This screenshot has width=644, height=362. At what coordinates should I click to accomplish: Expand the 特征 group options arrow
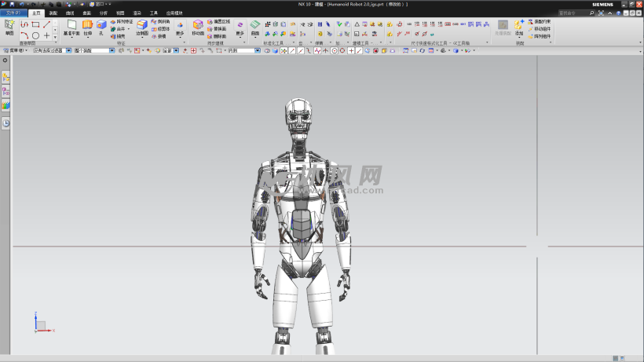[x=184, y=42]
